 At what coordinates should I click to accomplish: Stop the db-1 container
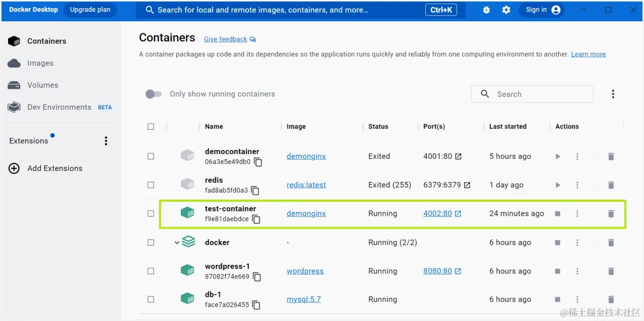(x=558, y=300)
